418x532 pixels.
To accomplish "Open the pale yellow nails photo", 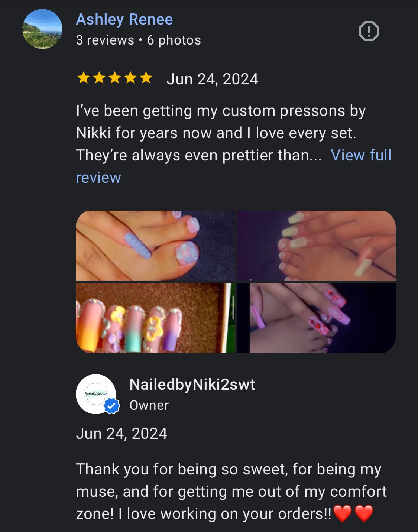I will (x=316, y=246).
